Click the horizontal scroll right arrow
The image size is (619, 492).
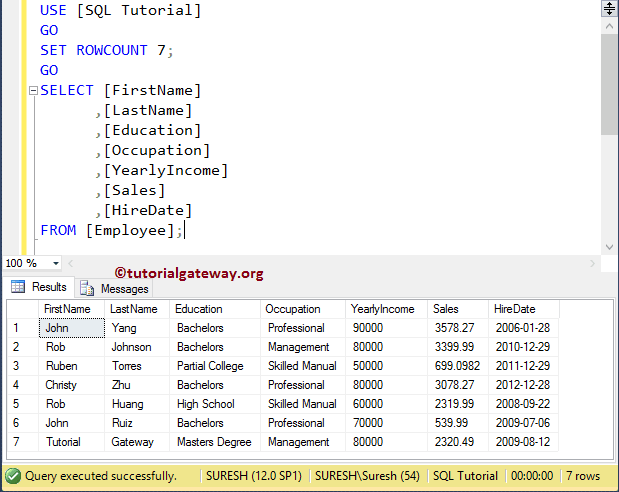click(592, 263)
